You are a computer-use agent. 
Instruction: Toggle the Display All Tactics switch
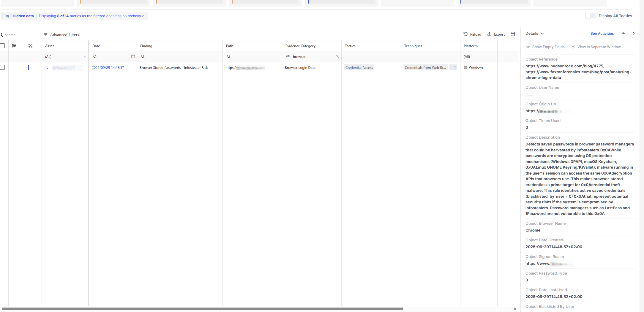(591, 16)
